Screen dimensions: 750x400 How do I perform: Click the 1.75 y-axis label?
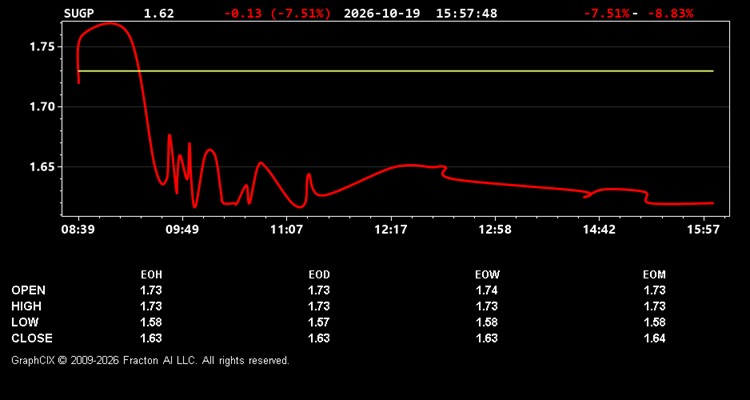44,47
